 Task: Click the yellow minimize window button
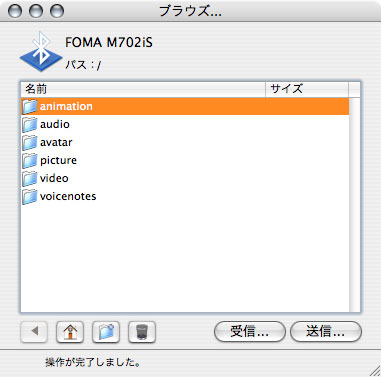click(x=36, y=11)
